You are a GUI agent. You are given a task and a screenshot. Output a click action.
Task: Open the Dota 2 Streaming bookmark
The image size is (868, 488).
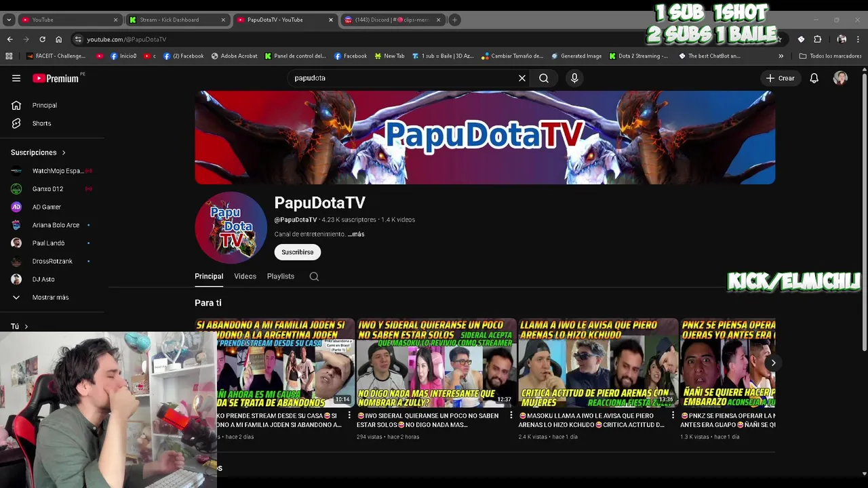(x=638, y=56)
